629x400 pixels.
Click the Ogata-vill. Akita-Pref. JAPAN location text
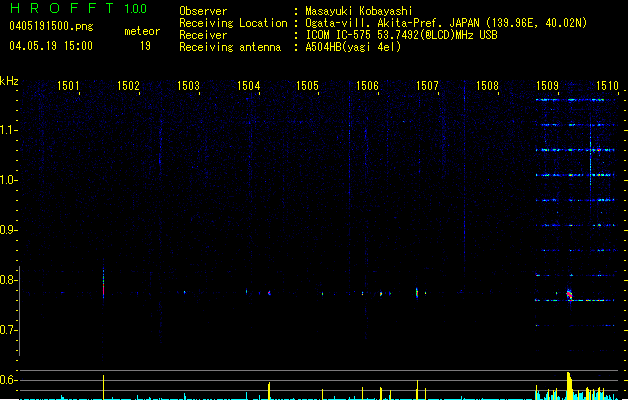click(446, 23)
